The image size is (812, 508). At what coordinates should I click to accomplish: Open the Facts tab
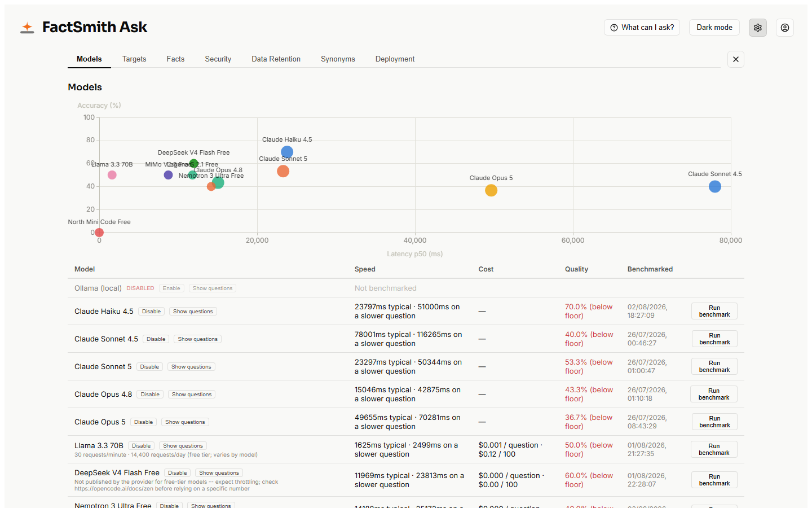tap(175, 59)
